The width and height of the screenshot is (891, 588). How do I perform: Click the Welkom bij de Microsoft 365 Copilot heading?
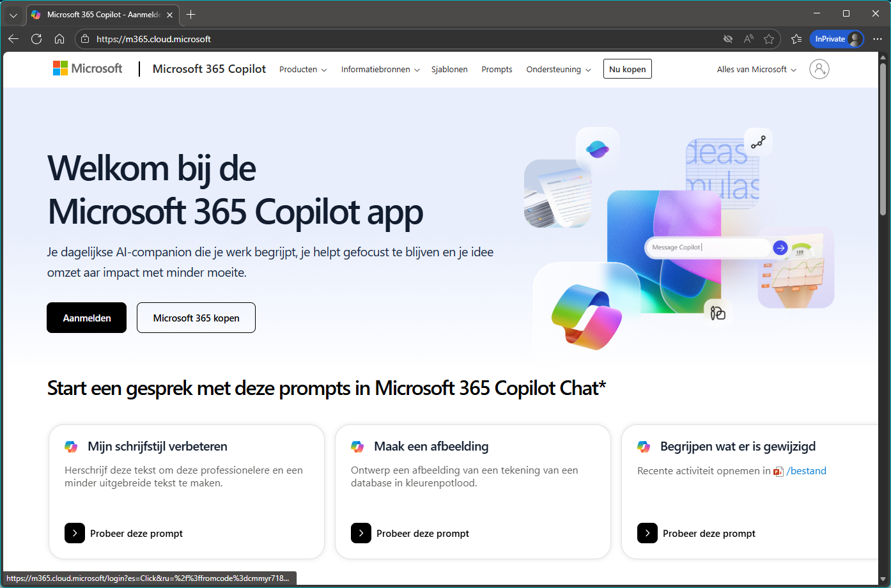pyautogui.click(x=235, y=190)
